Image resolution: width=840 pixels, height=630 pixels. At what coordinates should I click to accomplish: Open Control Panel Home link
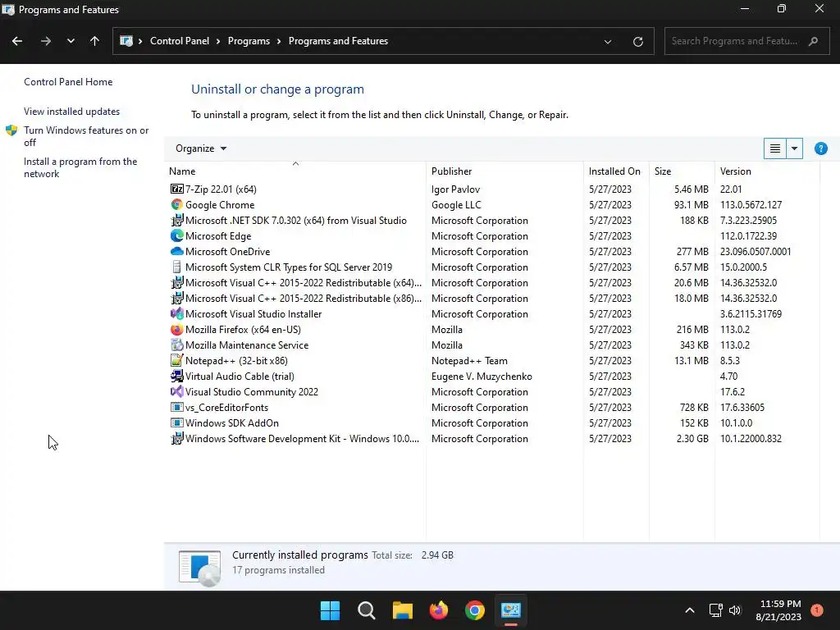click(x=68, y=82)
